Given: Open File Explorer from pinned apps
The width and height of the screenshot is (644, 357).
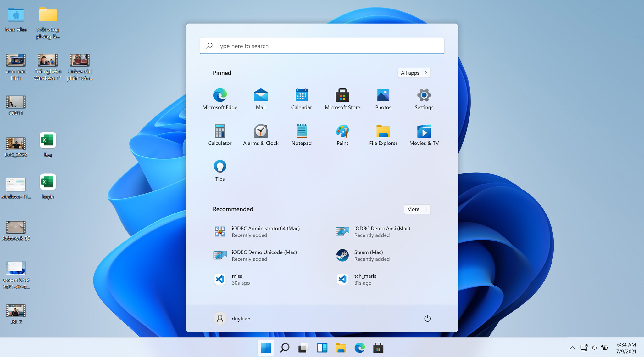Looking at the screenshot, I should click(x=383, y=135).
